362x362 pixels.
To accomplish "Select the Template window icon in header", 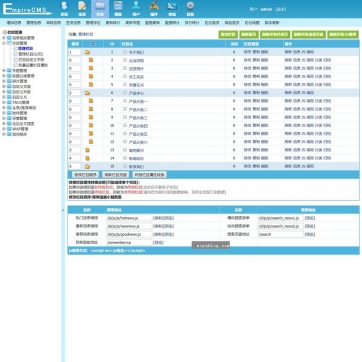I will (118, 9).
